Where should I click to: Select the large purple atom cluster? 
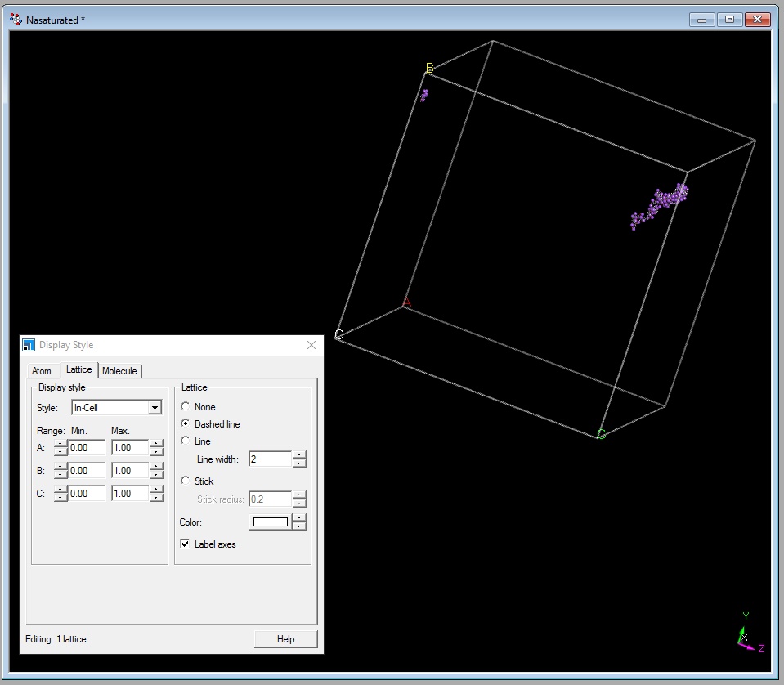[x=659, y=205]
